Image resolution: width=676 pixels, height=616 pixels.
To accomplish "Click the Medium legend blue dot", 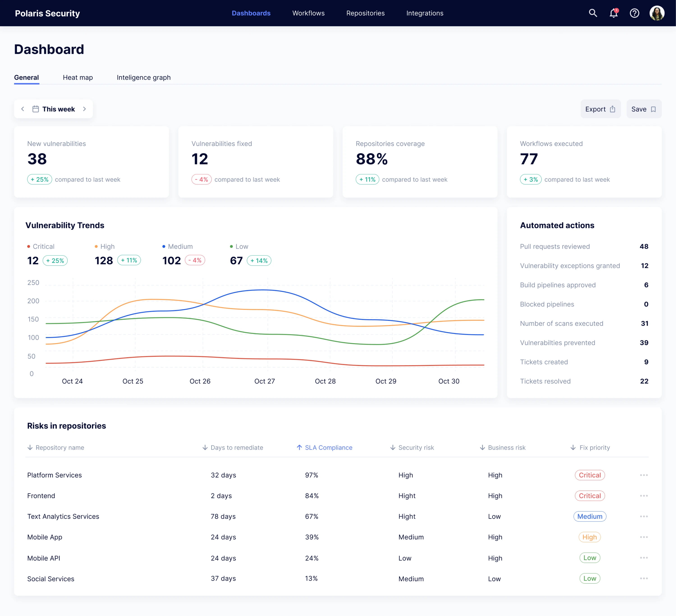I will [x=164, y=246].
